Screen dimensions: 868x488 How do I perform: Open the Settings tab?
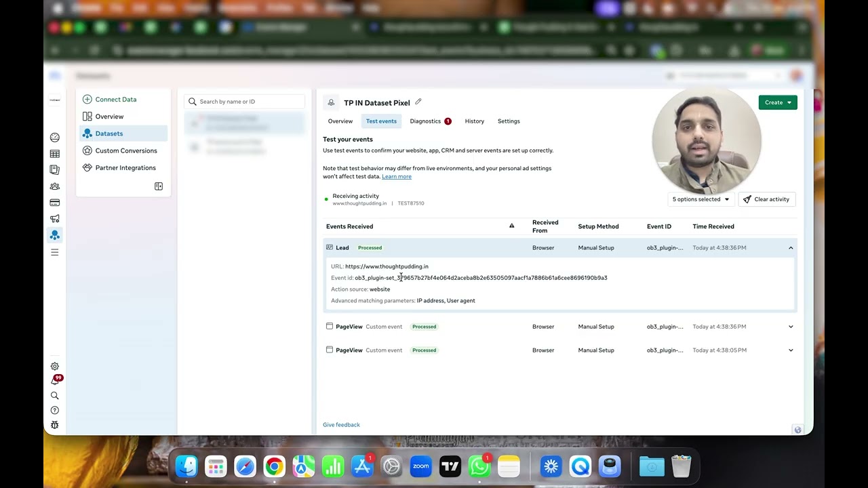pos(509,121)
